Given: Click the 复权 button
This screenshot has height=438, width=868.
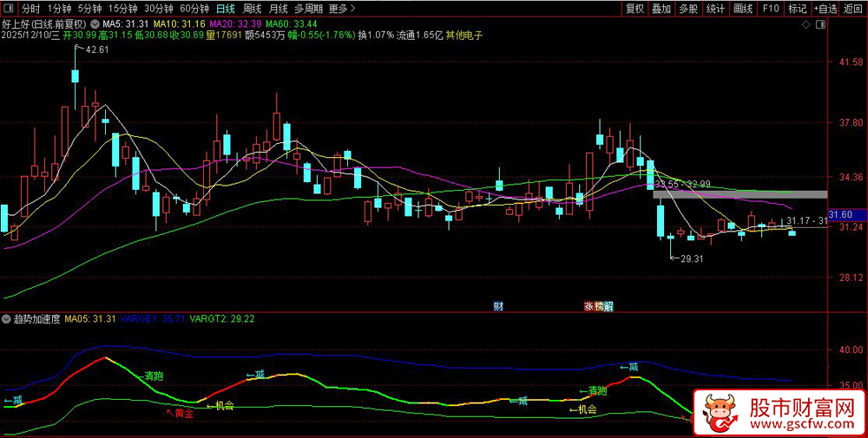Looking at the screenshot, I should coord(635,9).
